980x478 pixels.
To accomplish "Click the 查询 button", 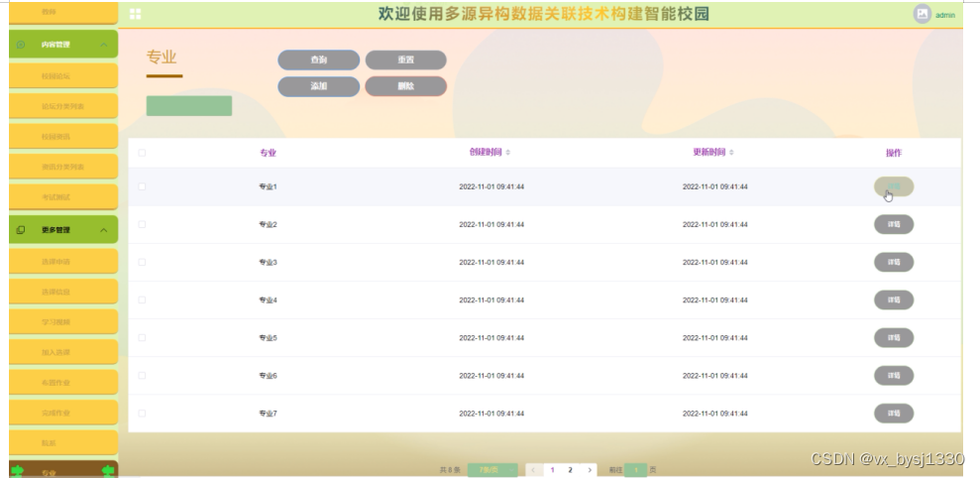I will point(319,60).
